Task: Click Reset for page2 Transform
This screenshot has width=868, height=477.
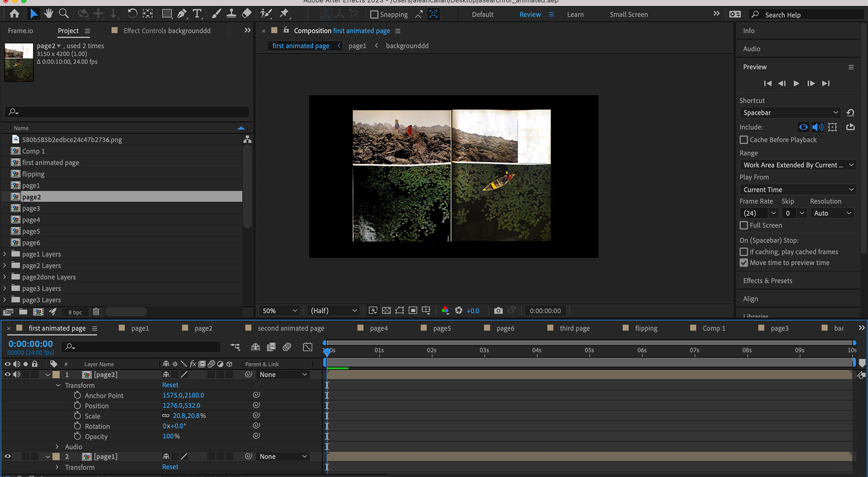Action: click(x=170, y=385)
